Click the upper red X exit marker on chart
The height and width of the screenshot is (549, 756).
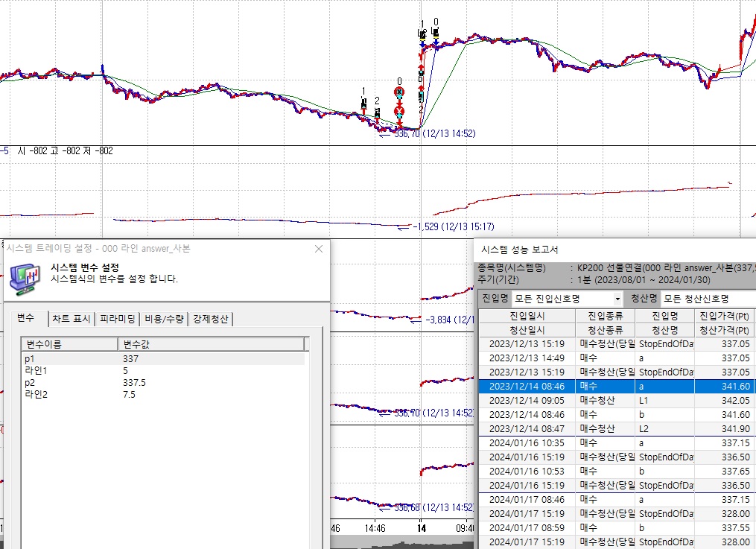(x=399, y=92)
